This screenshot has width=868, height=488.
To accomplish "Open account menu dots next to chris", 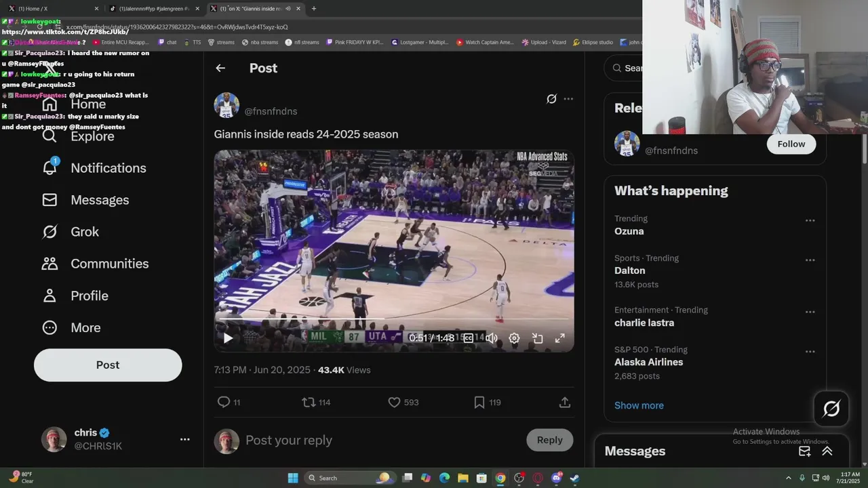I will [x=184, y=439].
